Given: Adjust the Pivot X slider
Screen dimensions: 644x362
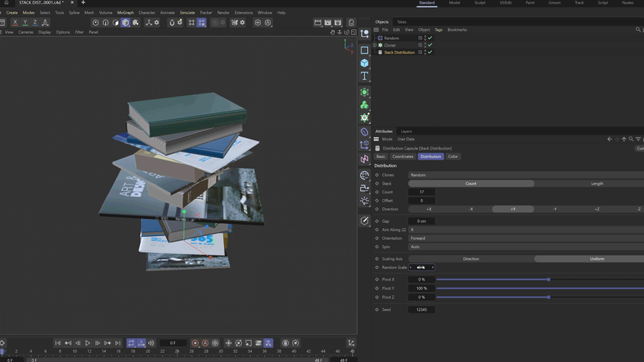Looking at the screenshot, I should pos(548,280).
